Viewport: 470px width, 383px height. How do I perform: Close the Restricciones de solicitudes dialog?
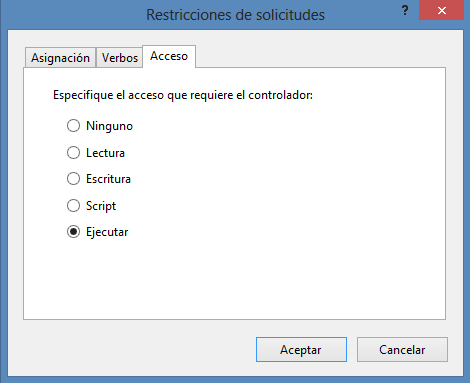coord(442,10)
